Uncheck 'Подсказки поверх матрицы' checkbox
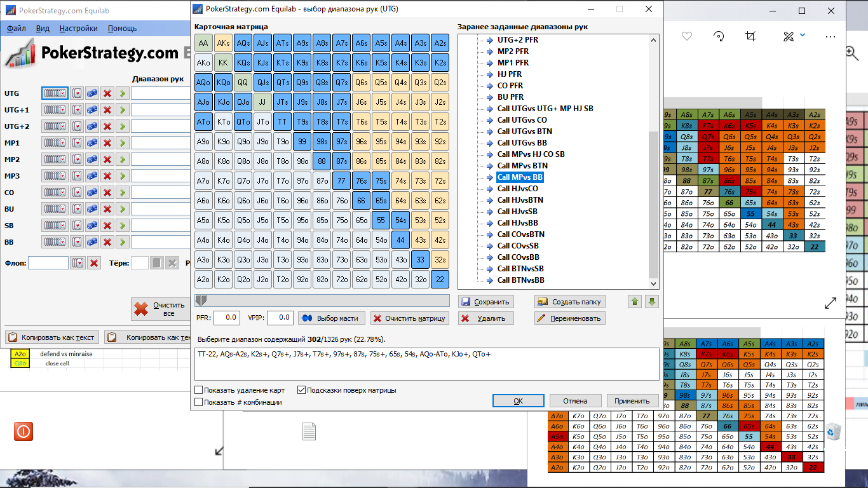 point(302,390)
